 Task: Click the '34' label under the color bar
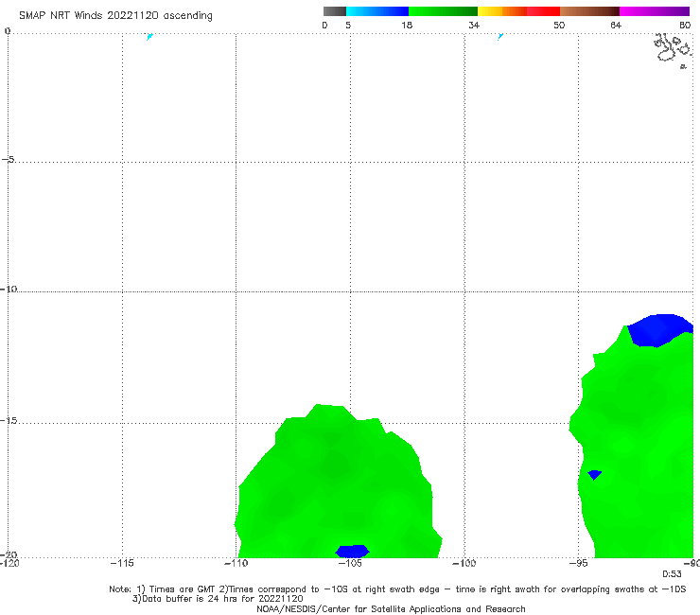click(474, 25)
